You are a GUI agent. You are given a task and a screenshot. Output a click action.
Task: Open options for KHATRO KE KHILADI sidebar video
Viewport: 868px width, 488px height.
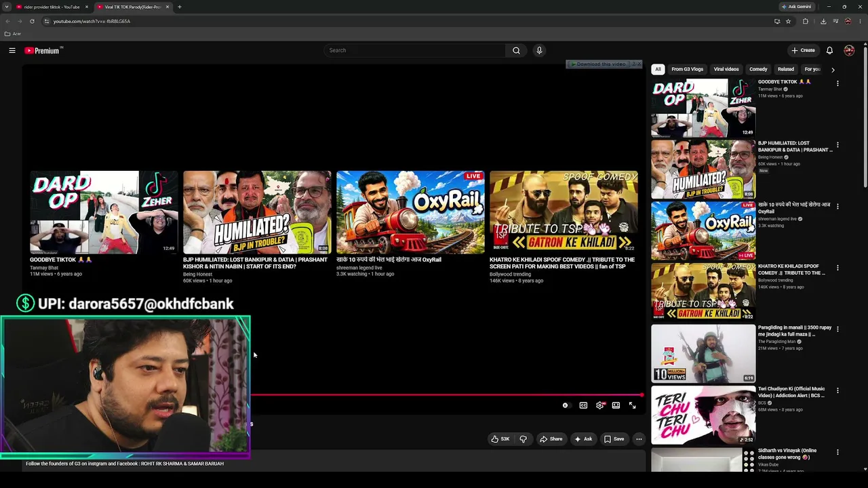[x=837, y=268]
